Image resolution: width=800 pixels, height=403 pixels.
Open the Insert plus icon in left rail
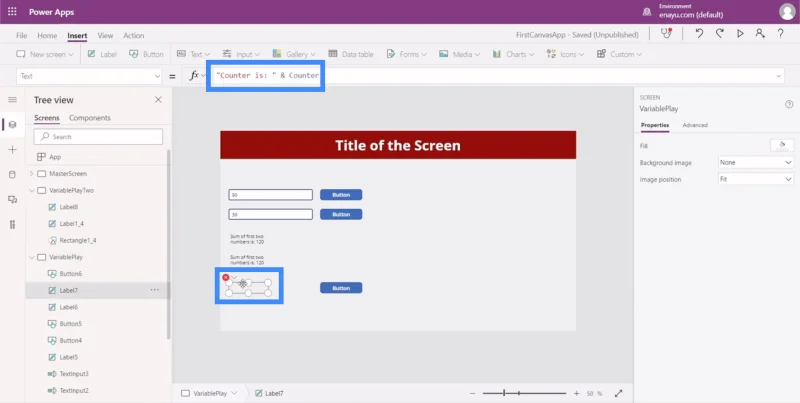tap(12, 149)
